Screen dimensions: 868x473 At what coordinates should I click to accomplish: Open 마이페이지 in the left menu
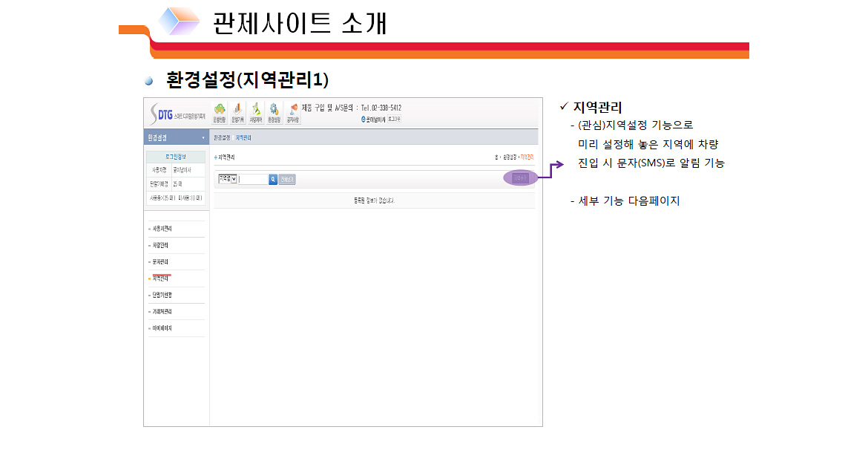(162, 328)
